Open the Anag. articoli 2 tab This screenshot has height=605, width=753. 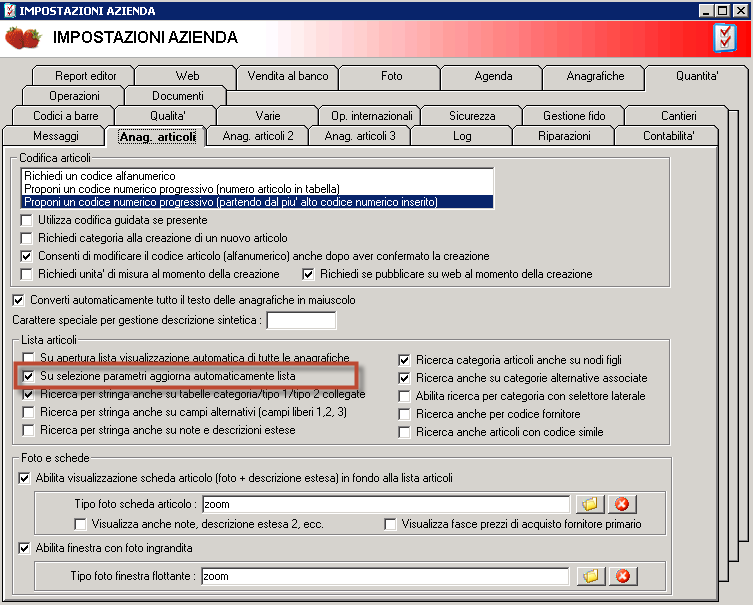258,136
